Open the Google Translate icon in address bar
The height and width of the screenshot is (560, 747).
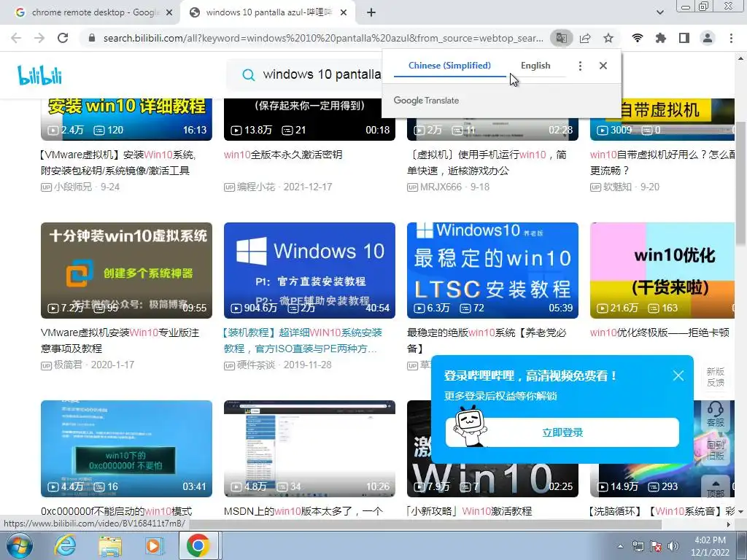(561, 38)
